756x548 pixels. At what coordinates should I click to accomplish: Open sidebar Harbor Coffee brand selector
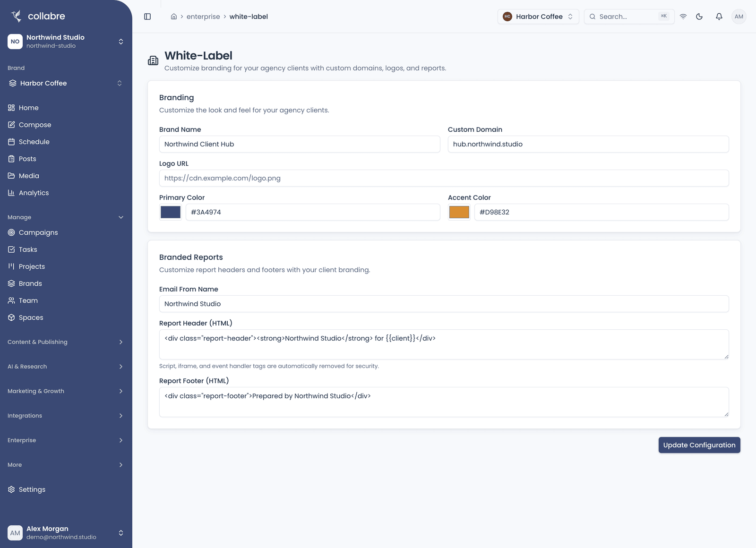coord(66,83)
